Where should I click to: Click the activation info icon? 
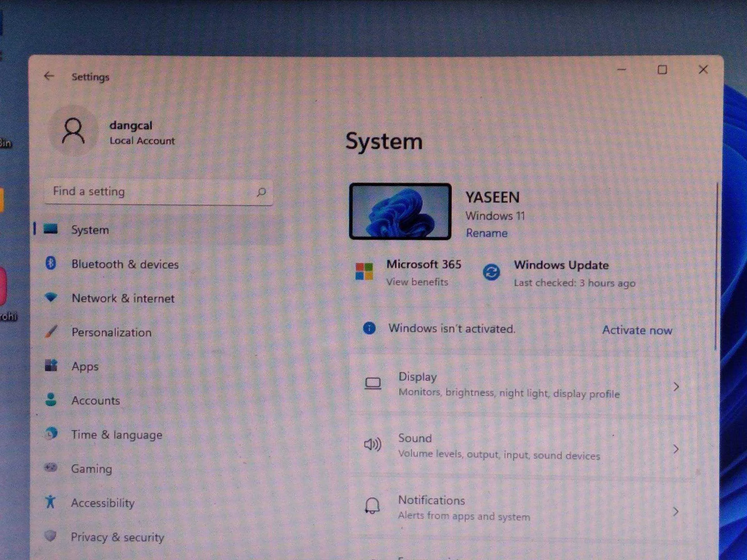coord(369,328)
